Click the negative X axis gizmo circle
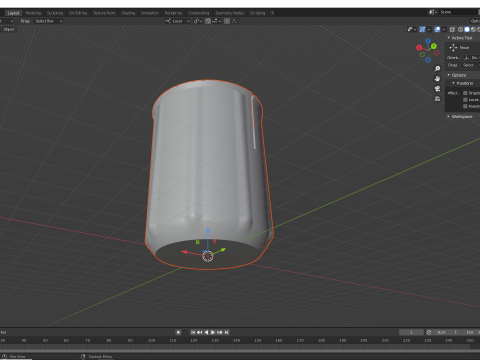Image resolution: width=480 pixels, height=360 pixels. pyautogui.click(x=437, y=53)
